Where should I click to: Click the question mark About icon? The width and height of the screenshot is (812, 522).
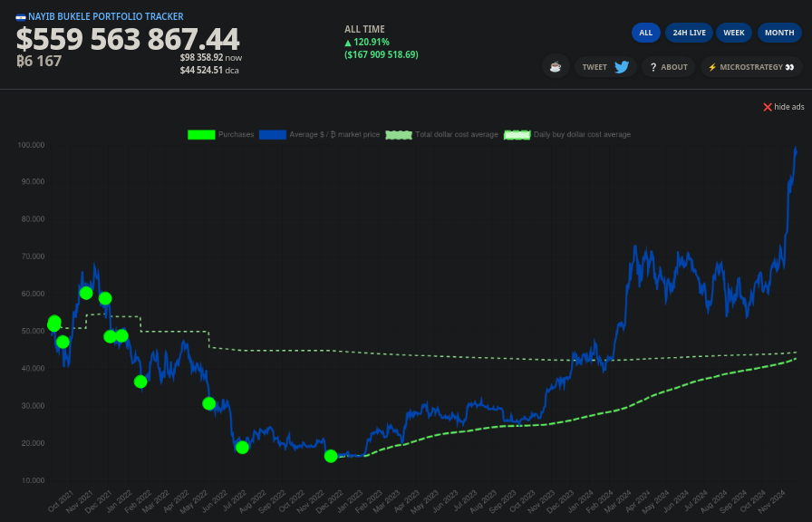[x=653, y=67]
